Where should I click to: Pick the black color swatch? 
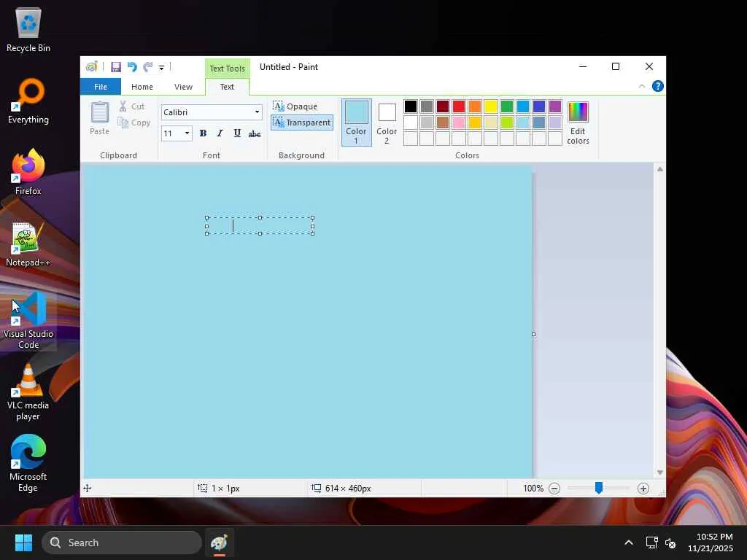tap(410, 106)
